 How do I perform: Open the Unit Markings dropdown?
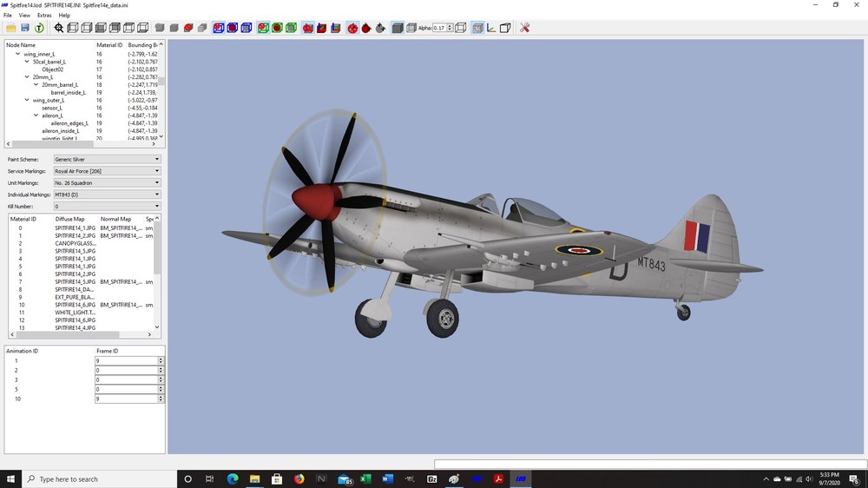coord(107,183)
